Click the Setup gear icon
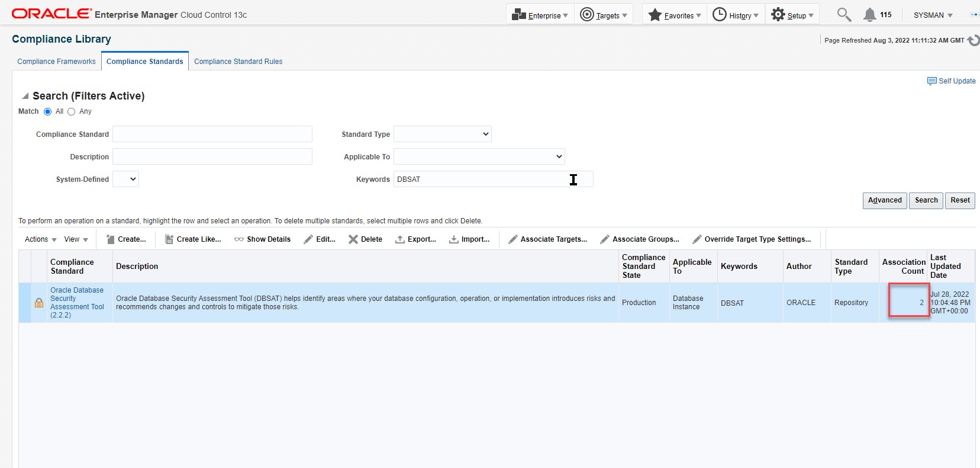Screen dimensions: 980x468 click(x=778, y=15)
